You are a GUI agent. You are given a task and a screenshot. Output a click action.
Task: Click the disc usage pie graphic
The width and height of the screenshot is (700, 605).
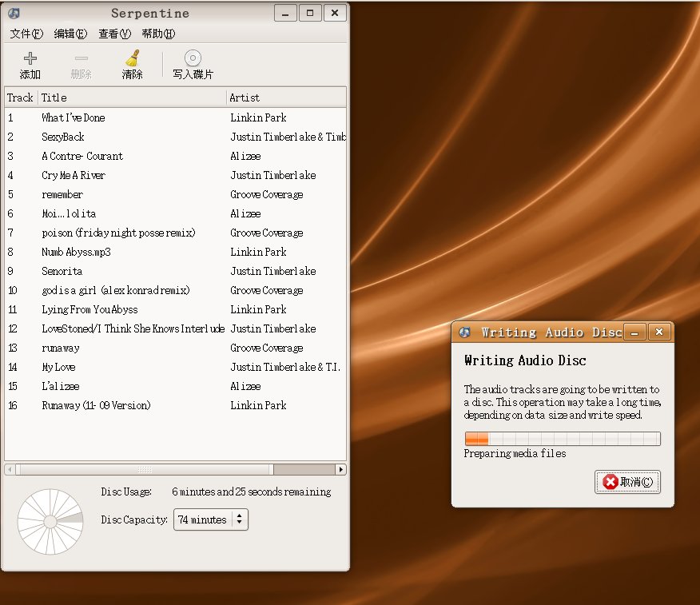(x=50, y=523)
